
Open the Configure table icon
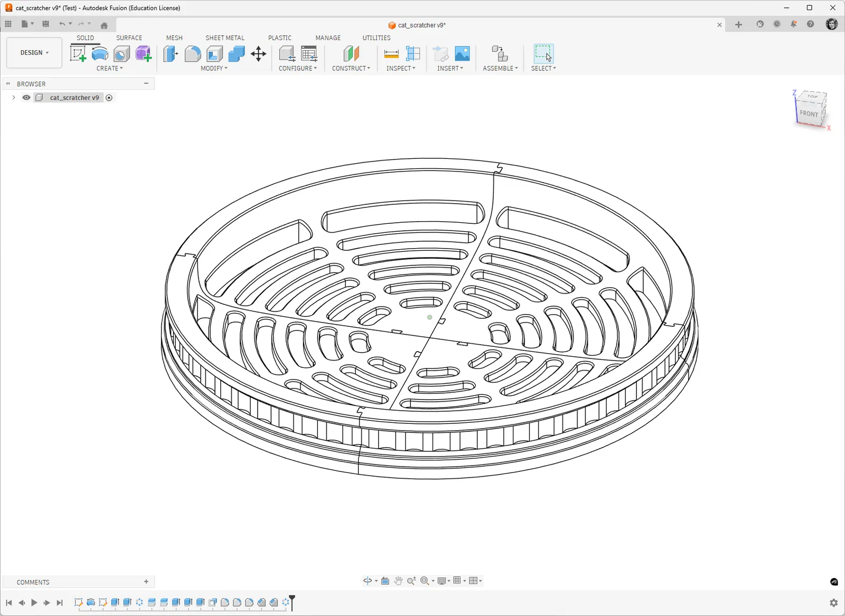click(309, 54)
